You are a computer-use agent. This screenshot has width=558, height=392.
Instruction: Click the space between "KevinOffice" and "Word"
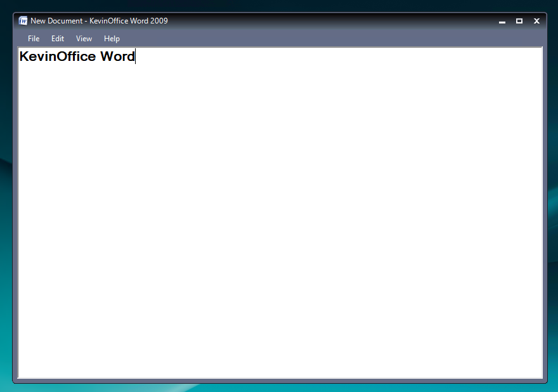click(98, 56)
